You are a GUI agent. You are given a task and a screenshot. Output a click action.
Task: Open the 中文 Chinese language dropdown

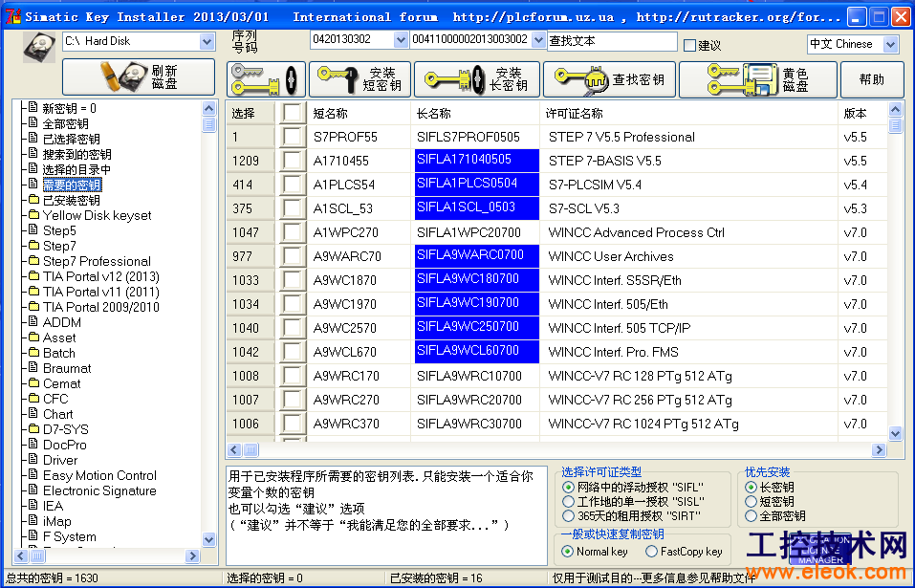[890, 44]
